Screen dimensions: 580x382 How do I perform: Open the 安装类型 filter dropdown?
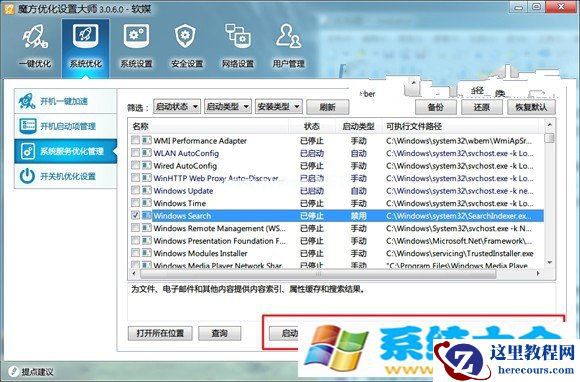point(279,107)
